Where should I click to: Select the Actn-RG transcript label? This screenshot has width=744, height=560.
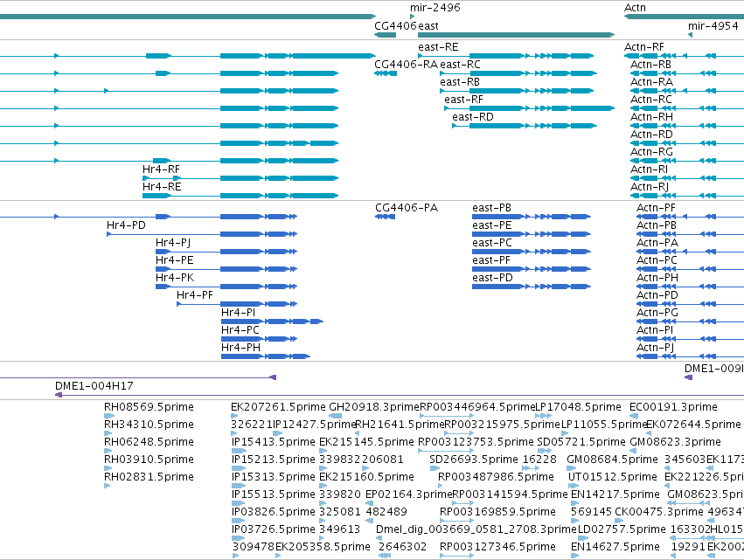click(651, 152)
